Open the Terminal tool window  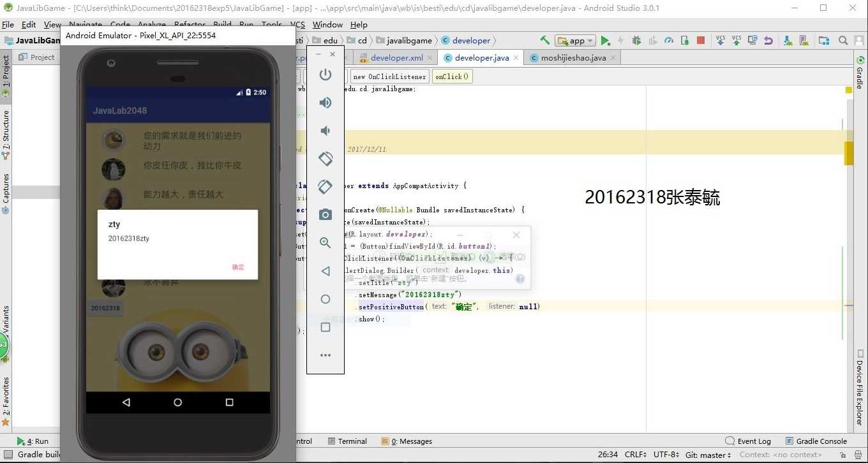point(347,441)
